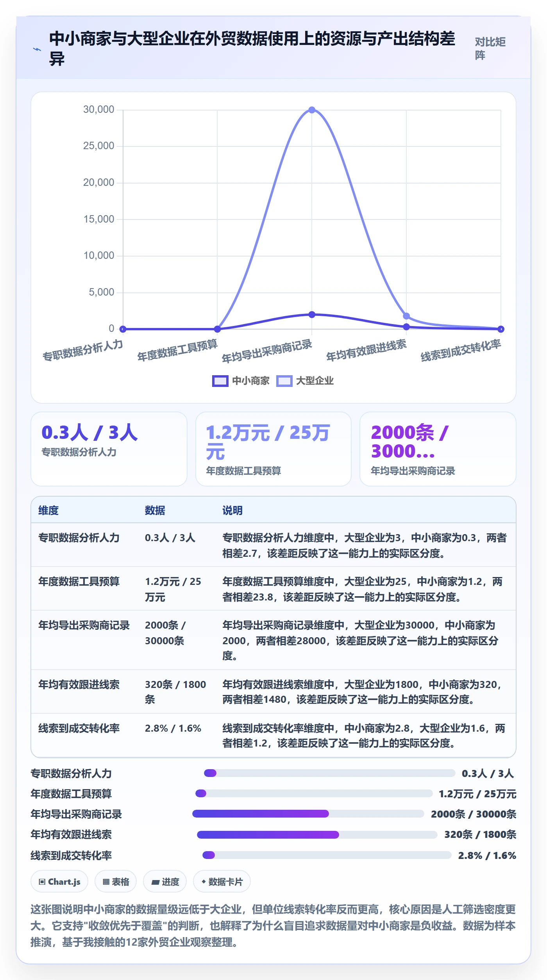Click the 线索到成交转化率 x-axis label
The width and height of the screenshot is (547, 980).
[x=461, y=350]
